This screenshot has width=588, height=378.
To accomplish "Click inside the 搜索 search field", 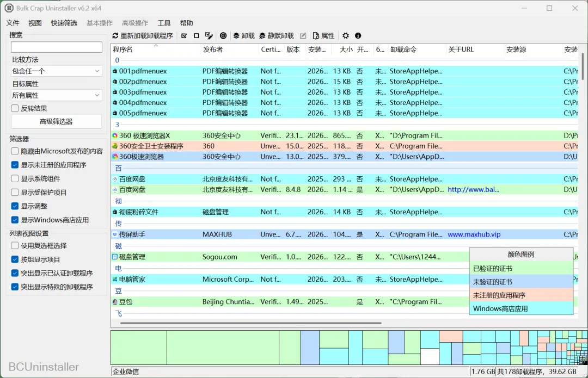I will (56, 47).
